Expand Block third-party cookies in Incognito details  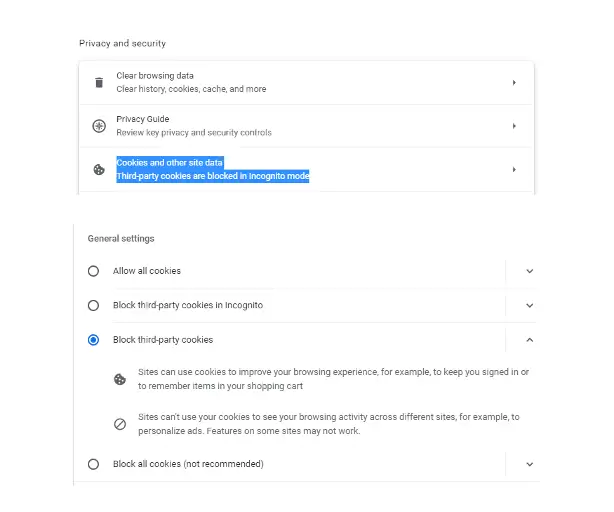(529, 305)
